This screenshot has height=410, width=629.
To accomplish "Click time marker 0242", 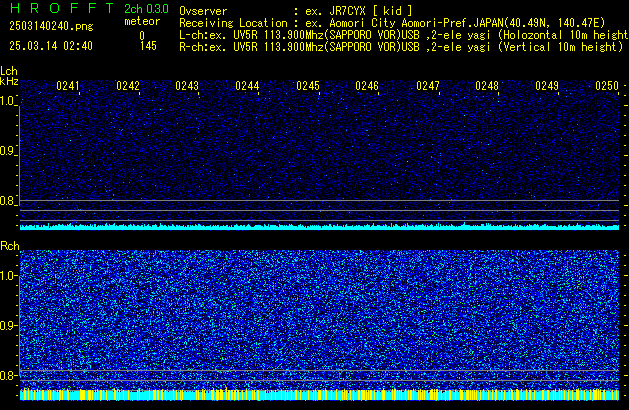I will (128, 86).
